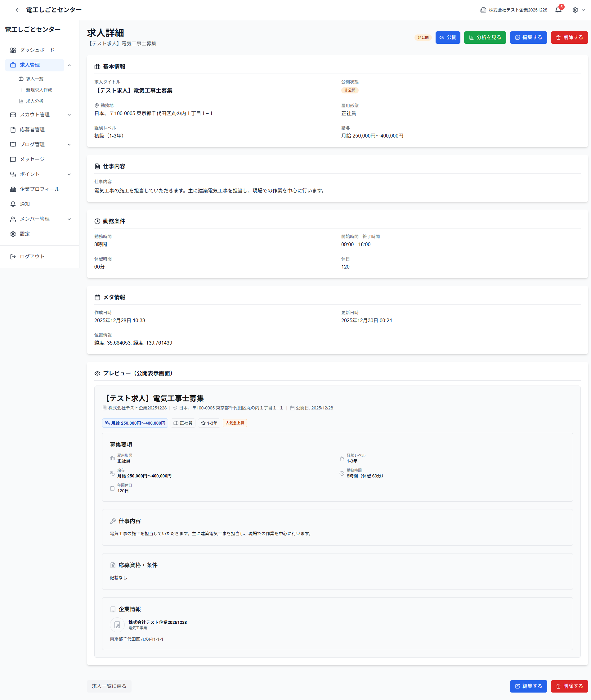The image size is (591, 700).
Task: Click the company name in top bar
Action: [517, 10]
